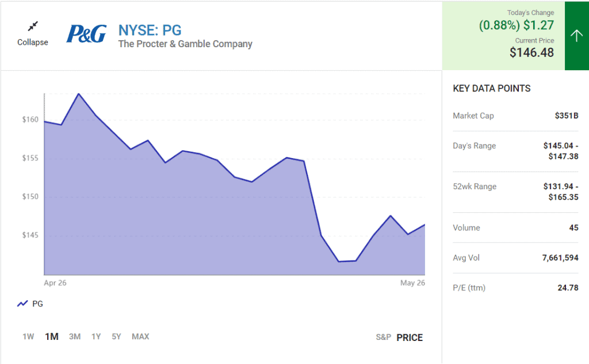Switch chart to 3M range

[x=75, y=336]
